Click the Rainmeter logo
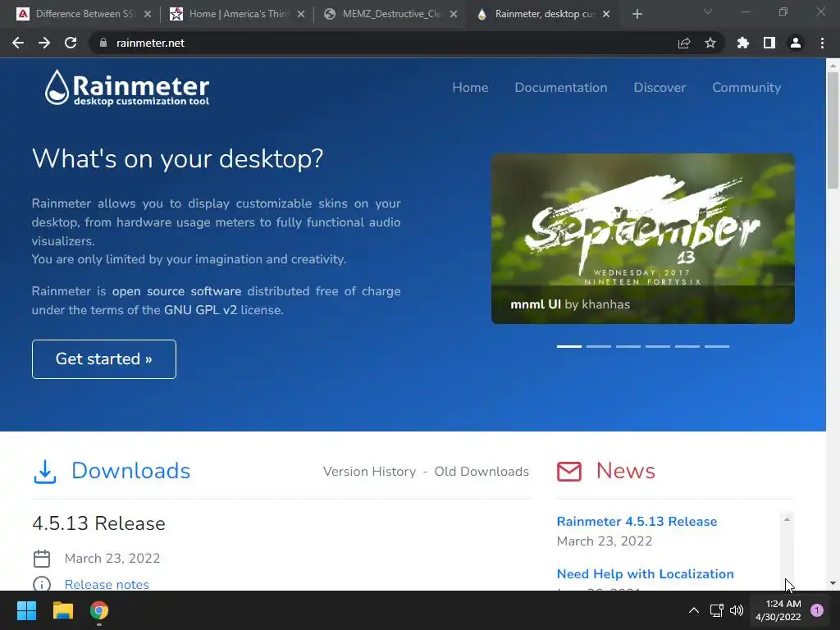The height and width of the screenshot is (630, 840). (127, 87)
